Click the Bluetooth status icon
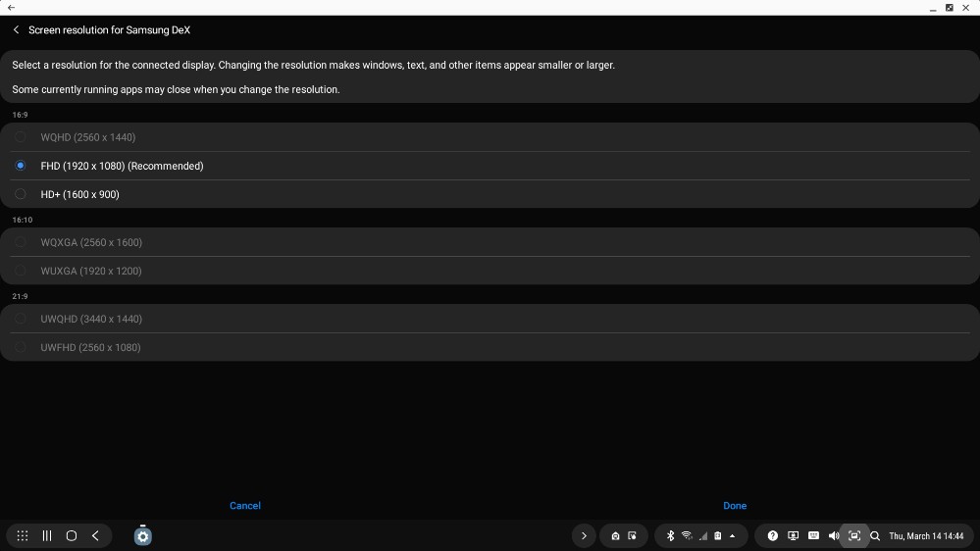Screen dimensions: 980x551 [x=671, y=536]
